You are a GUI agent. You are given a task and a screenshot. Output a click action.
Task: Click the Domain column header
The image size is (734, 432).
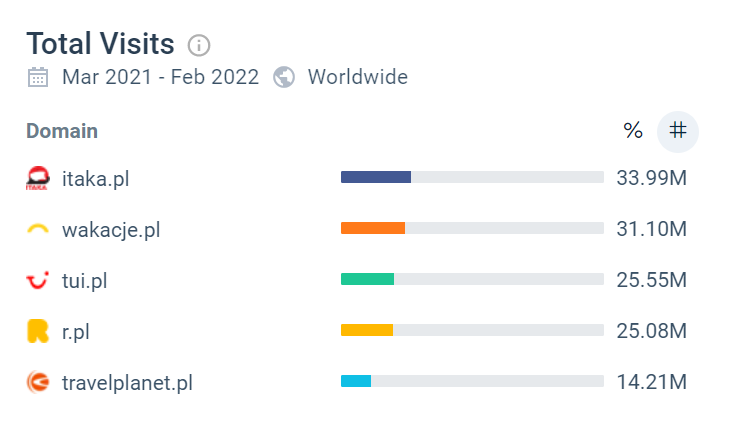click(x=62, y=131)
